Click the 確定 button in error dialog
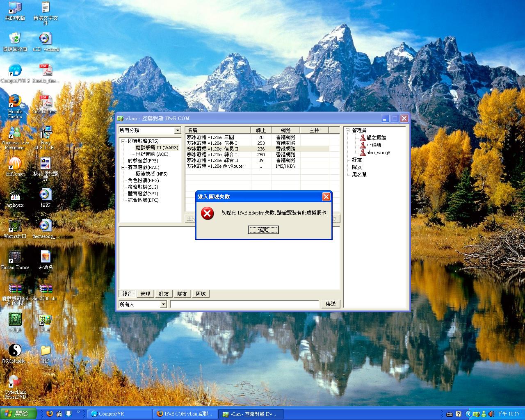The height and width of the screenshot is (420, 525). click(263, 230)
